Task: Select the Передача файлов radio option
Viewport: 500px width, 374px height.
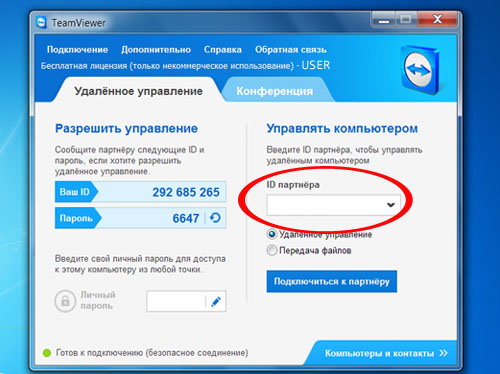Action: tap(272, 250)
